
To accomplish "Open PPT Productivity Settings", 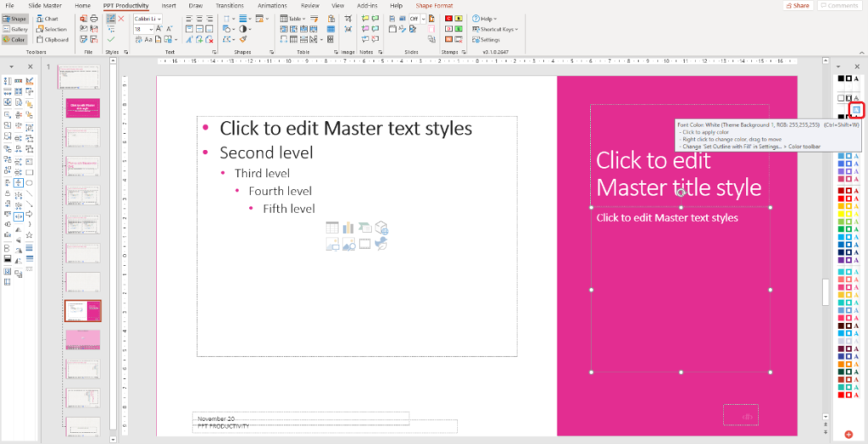I will tap(486, 40).
